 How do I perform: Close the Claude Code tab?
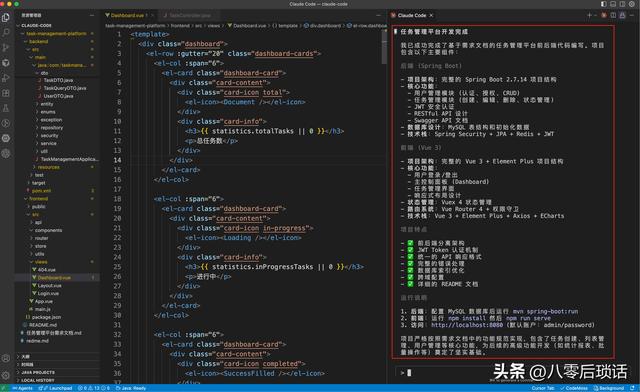pyautogui.click(x=431, y=15)
